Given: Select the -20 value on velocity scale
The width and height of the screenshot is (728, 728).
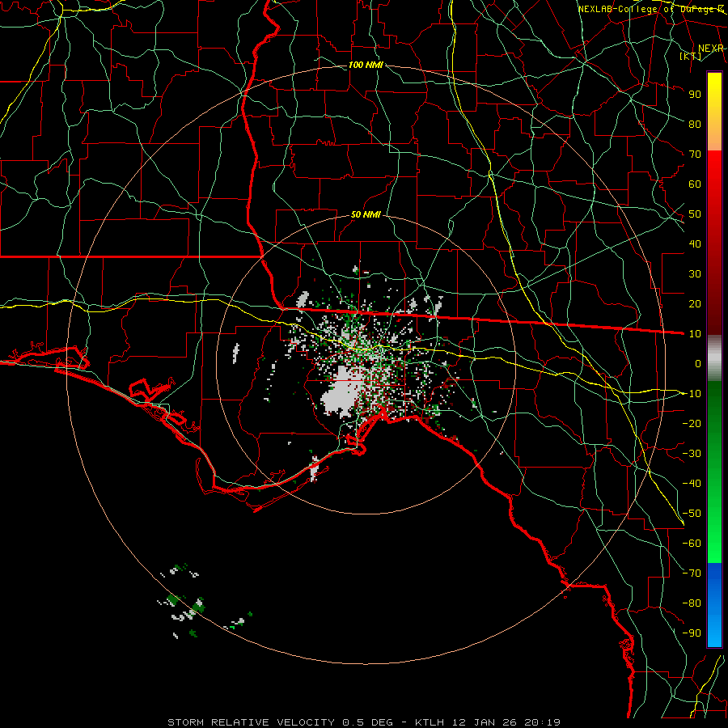Looking at the screenshot, I should [692, 423].
